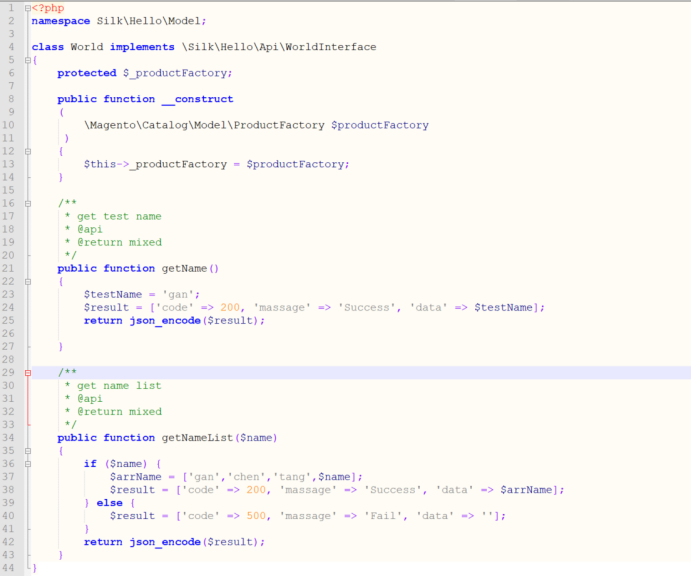
Task: Click the number 200 on line 24
Action: 230,307
